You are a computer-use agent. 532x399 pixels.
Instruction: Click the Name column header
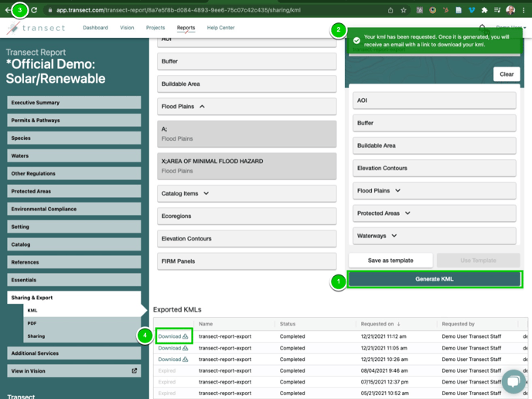tap(206, 324)
